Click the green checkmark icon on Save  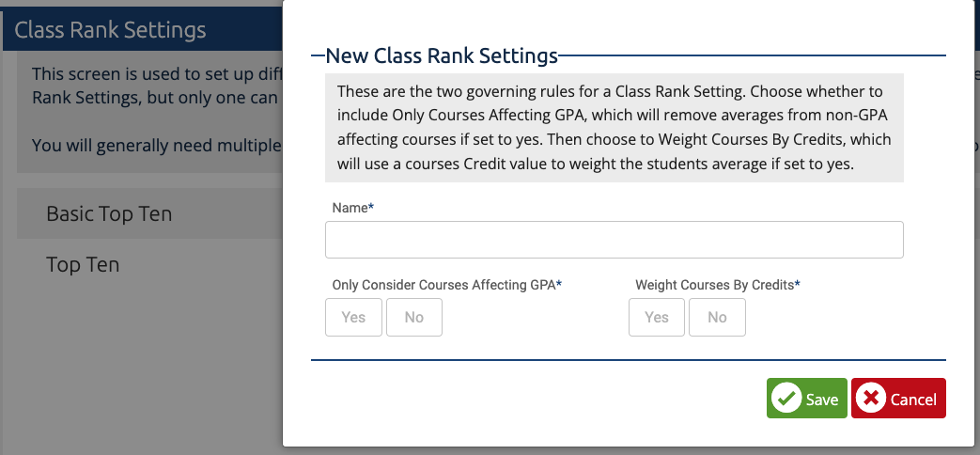coord(786,399)
